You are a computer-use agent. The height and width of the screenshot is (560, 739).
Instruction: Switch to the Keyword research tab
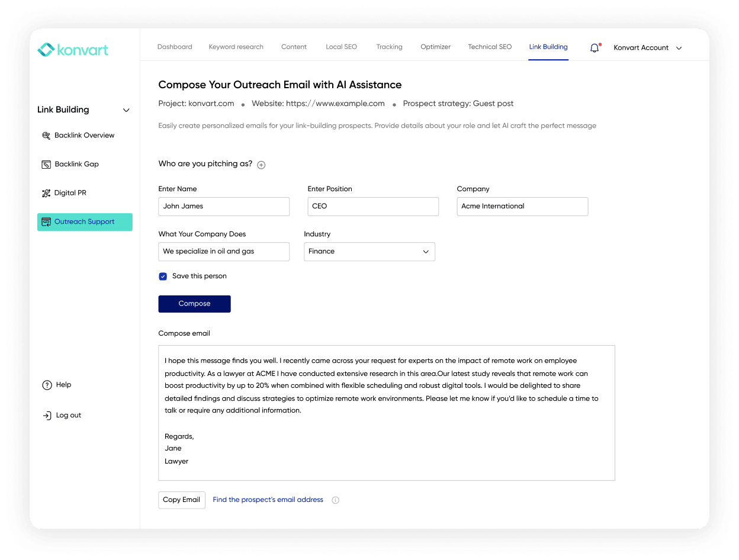click(x=236, y=47)
